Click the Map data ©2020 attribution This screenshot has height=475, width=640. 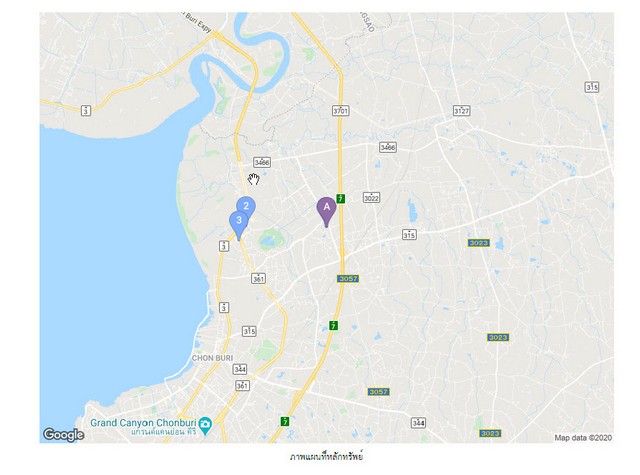point(583,438)
